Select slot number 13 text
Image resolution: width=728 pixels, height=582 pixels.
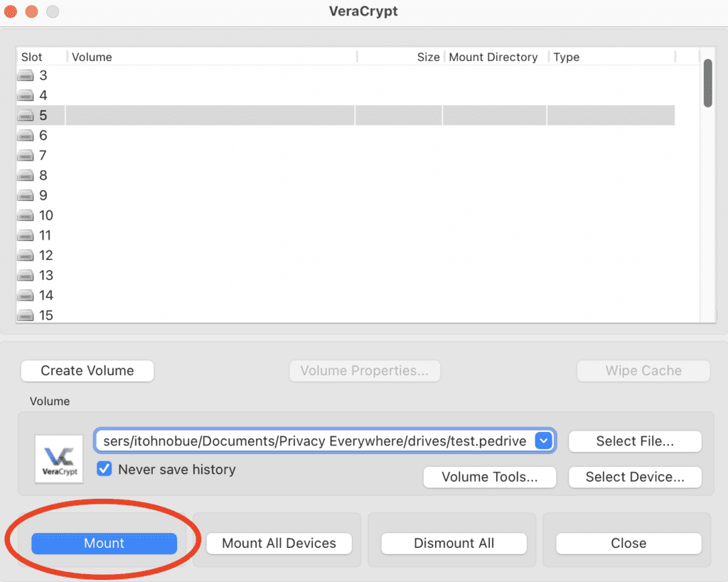[x=46, y=275]
